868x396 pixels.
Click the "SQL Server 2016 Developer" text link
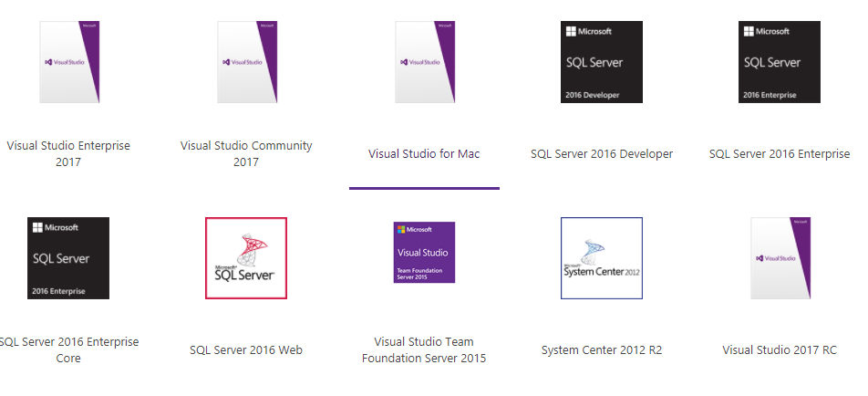[x=602, y=154]
